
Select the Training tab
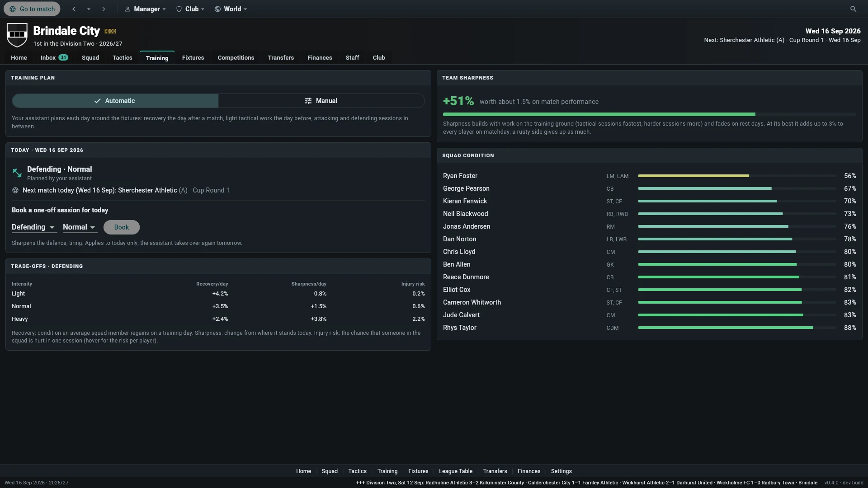(157, 58)
